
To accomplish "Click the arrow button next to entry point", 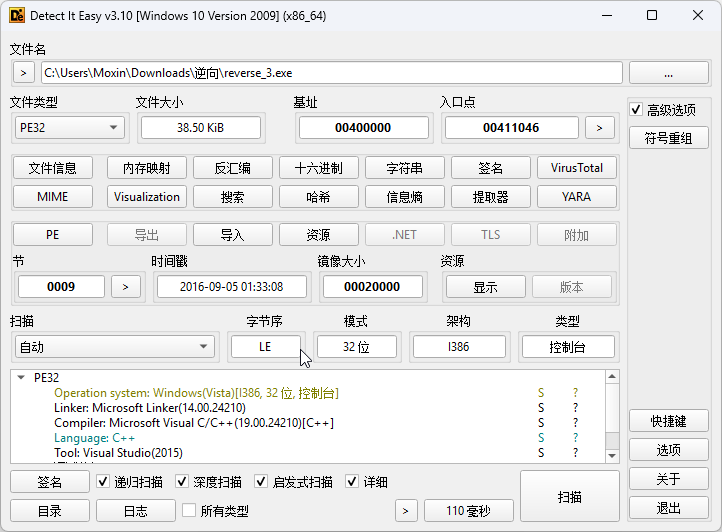I will pos(599,128).
